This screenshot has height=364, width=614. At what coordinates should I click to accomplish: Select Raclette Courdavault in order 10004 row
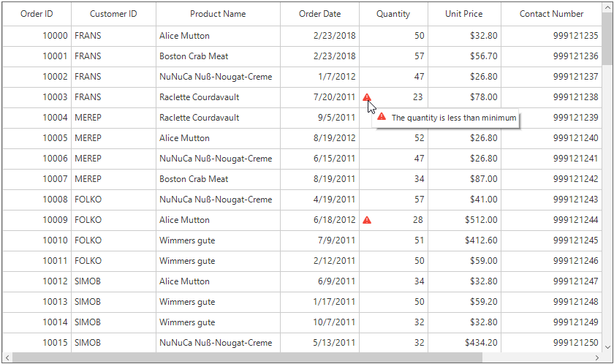(x=218, y=118)
